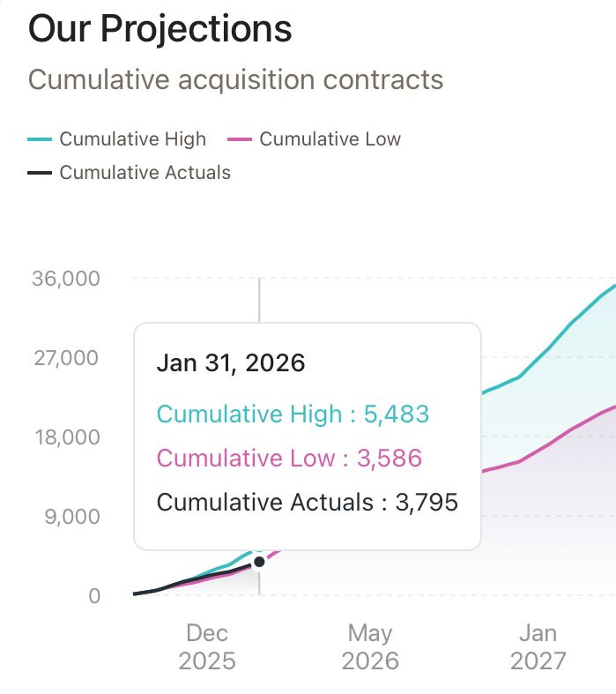
Task: Select the Jan 2027 x-axis label
Action: [x=537, y=646]
